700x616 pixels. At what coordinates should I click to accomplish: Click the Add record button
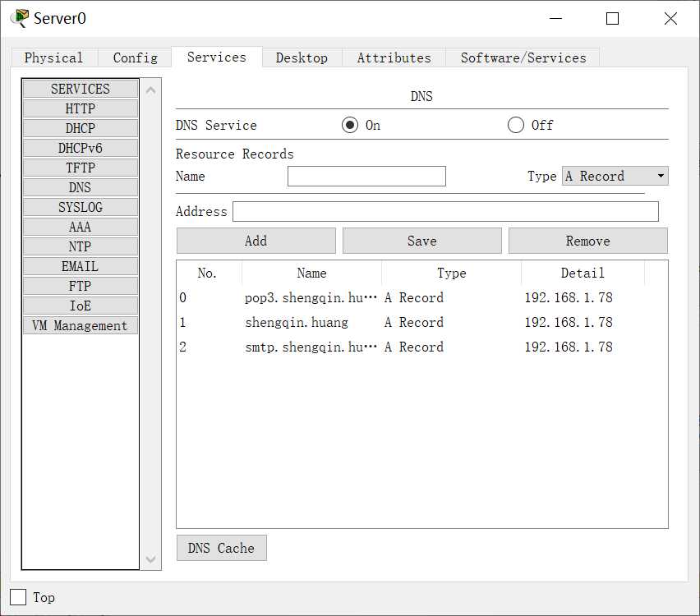(x=256, y=241)
